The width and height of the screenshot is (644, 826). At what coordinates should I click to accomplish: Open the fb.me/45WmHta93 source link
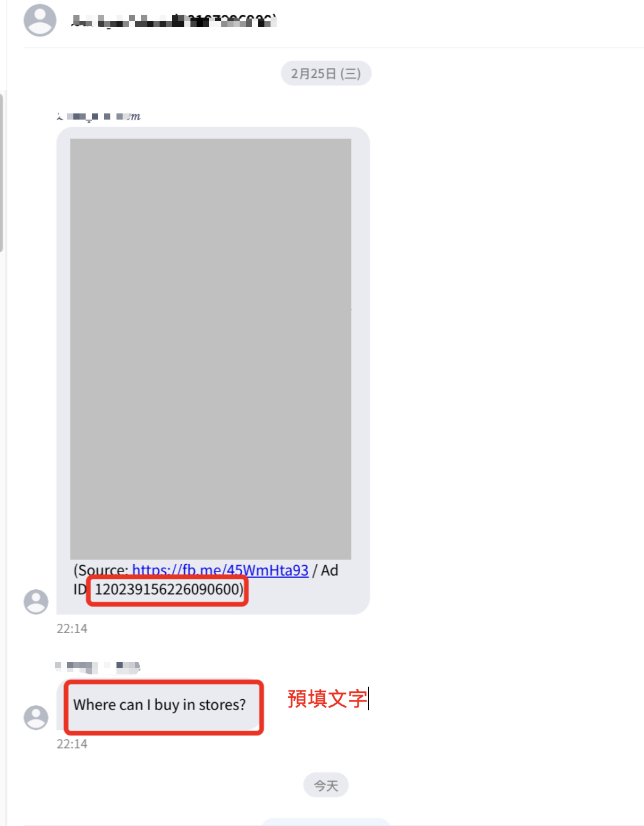pos(220,570)
